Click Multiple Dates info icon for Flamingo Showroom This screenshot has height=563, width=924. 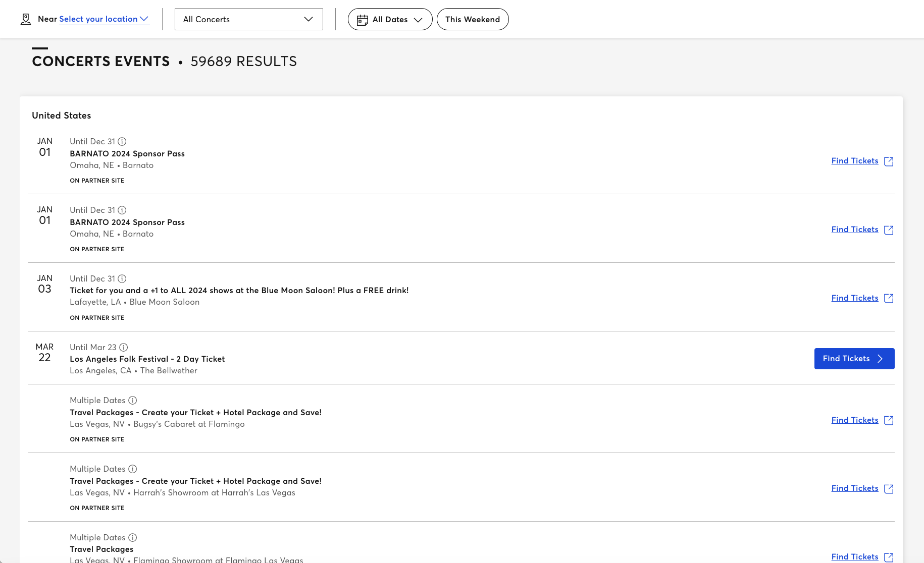(x=133, y=538)
